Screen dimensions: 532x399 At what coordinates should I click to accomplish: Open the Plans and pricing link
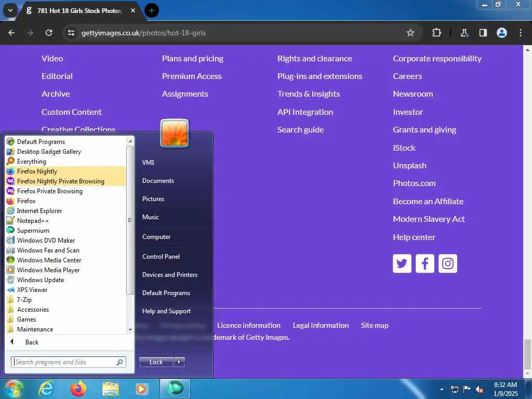tap(193, 58)
